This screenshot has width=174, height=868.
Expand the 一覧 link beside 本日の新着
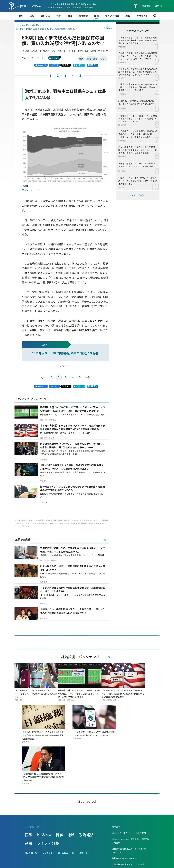104,540
